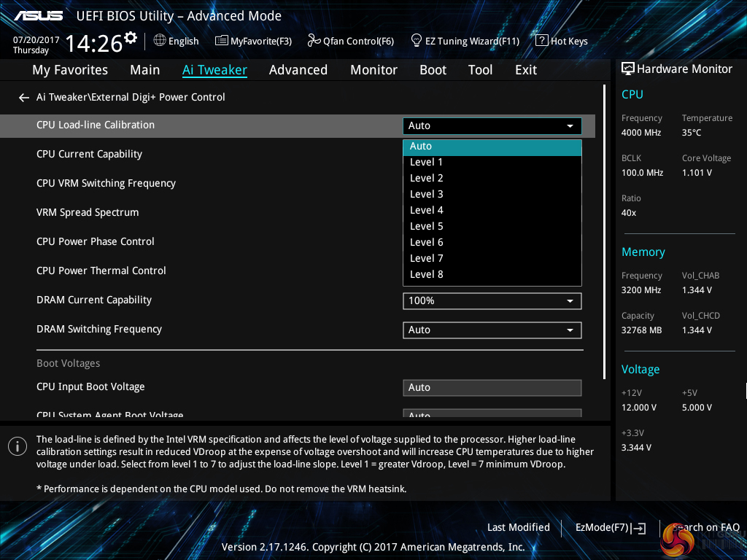The width and height of the screenshot is (747, 560).
Task: Click the 07/20/2017 Thursday date
Action: click(36, 45)
